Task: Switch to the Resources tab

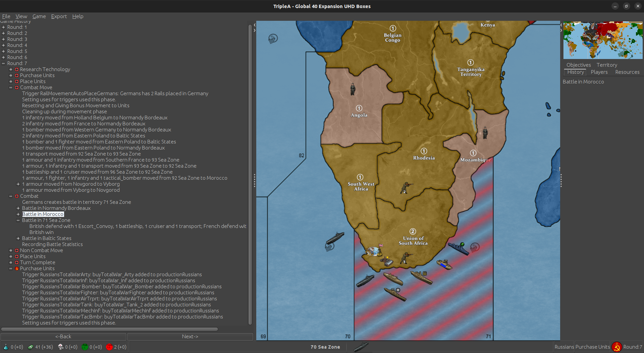Action: [627, 72]
